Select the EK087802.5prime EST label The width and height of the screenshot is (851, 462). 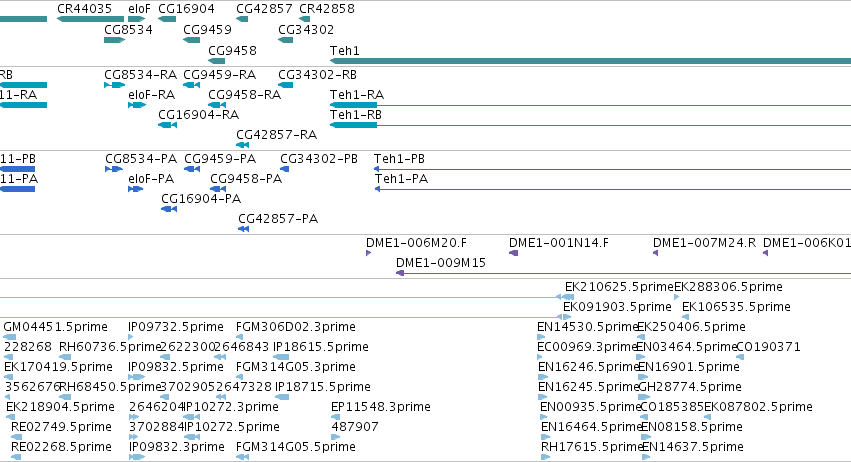pyautogui.click(x=759, y=407)
